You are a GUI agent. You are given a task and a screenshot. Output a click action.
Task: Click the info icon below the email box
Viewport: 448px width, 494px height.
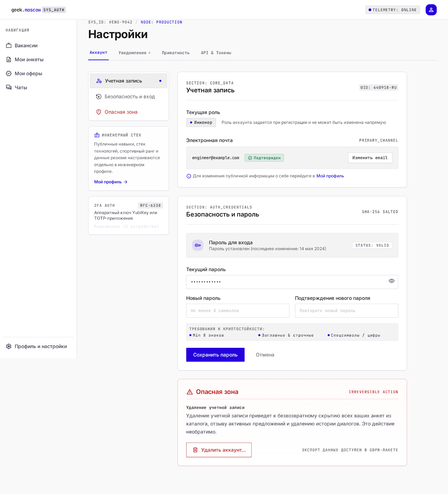189,176
